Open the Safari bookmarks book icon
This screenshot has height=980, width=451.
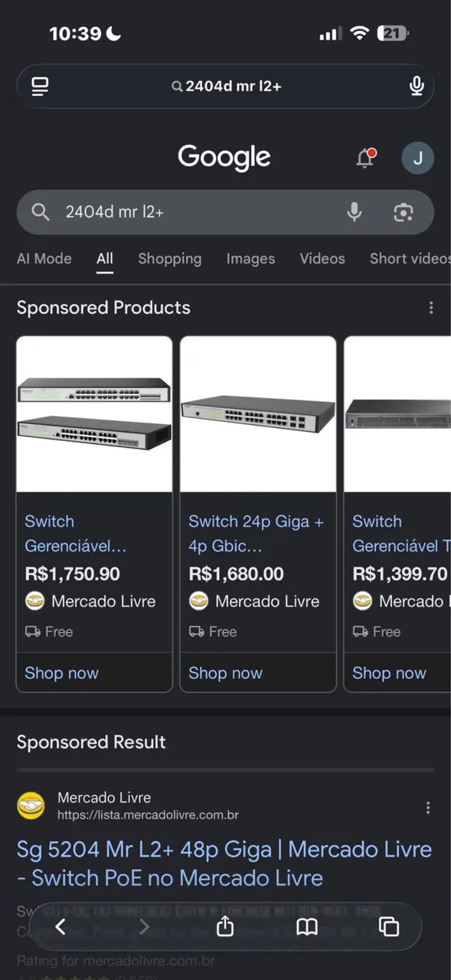tap(307, 927)
